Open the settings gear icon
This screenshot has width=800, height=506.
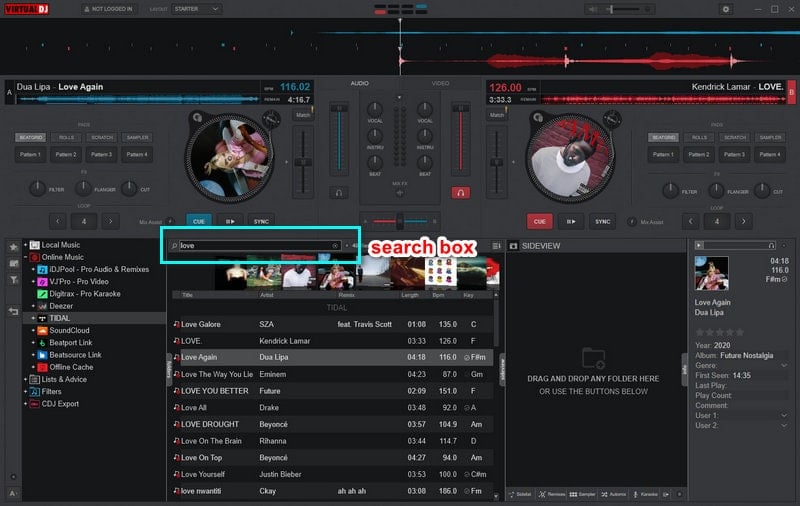click(726, 9)
